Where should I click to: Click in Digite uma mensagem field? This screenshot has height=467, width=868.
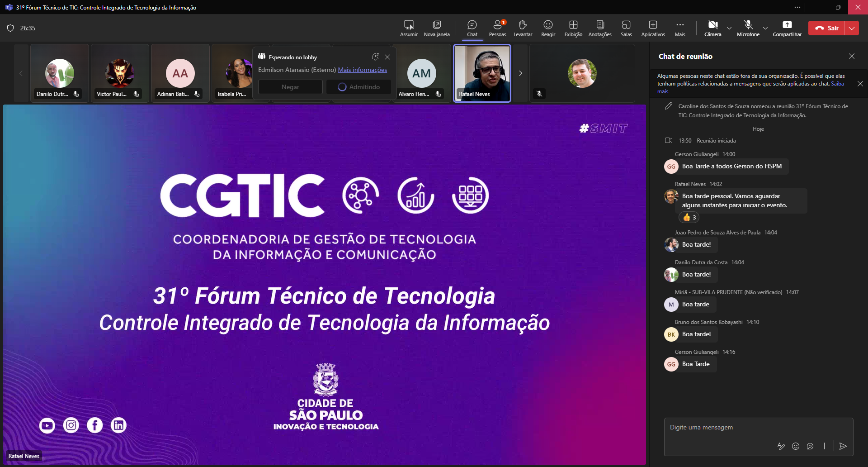758,427
